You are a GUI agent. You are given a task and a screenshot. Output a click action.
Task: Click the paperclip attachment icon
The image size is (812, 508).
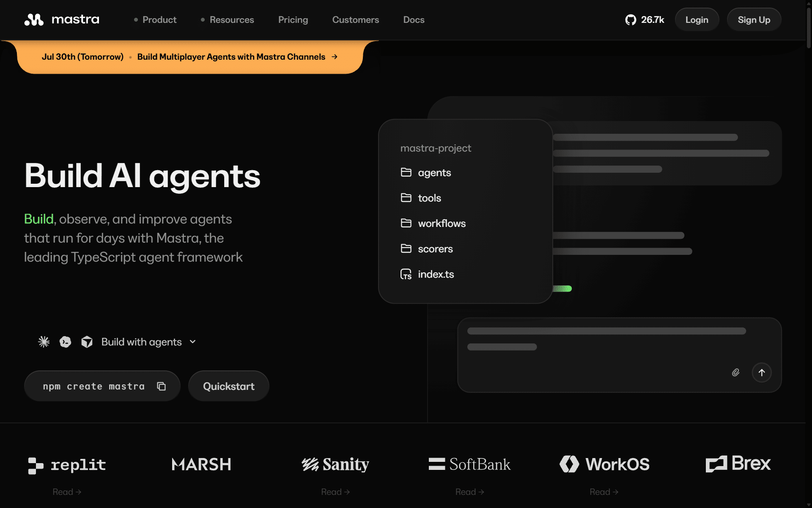pos(735,373)
